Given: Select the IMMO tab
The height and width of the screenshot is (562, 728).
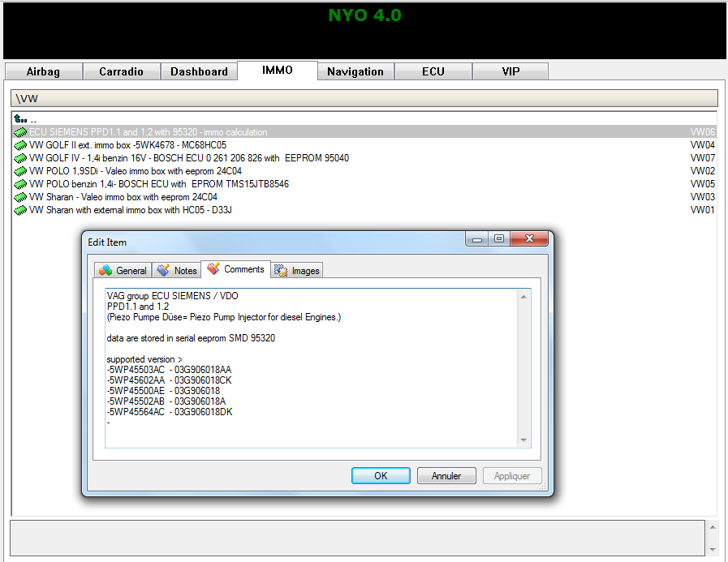Looking at the screenshot, I should (278, 70).
